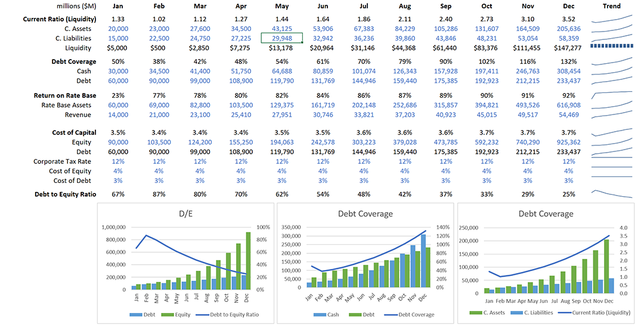The image size is (644, 332).
Task: Select the rightmost Debt Coverage chart title
Action: click(546, 214)
